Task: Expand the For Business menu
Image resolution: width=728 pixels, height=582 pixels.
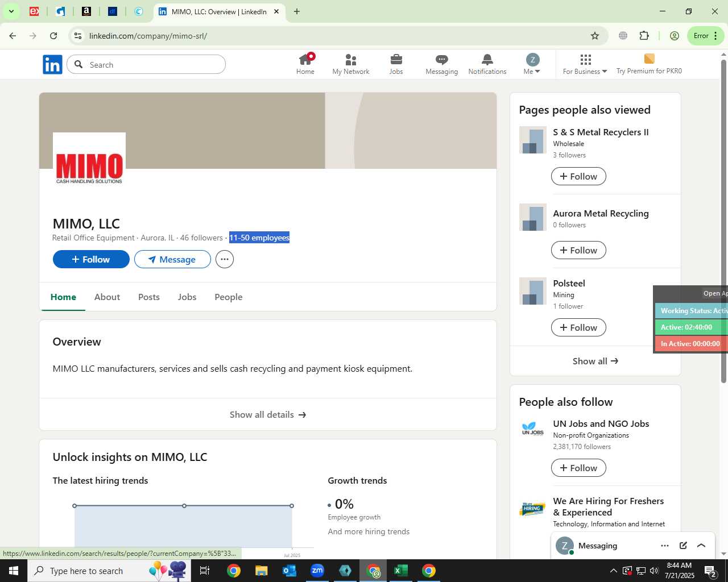Action: point(585,64)
